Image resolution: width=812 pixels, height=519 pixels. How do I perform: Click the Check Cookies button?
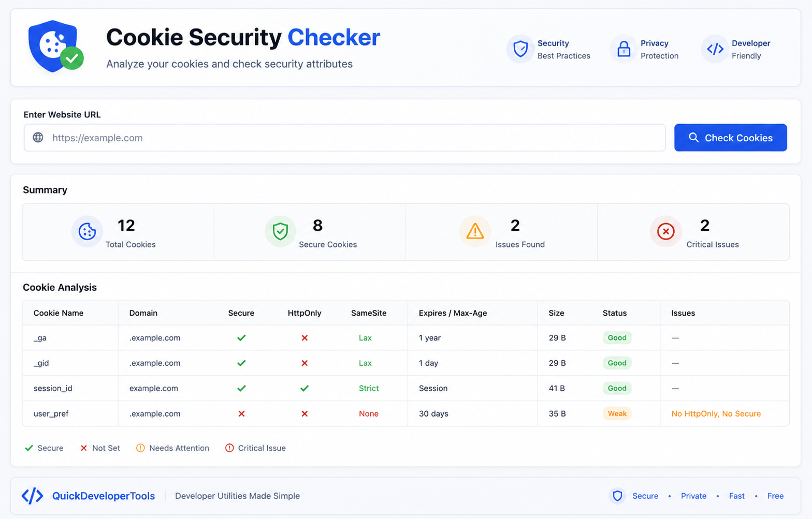pos(730,138)
